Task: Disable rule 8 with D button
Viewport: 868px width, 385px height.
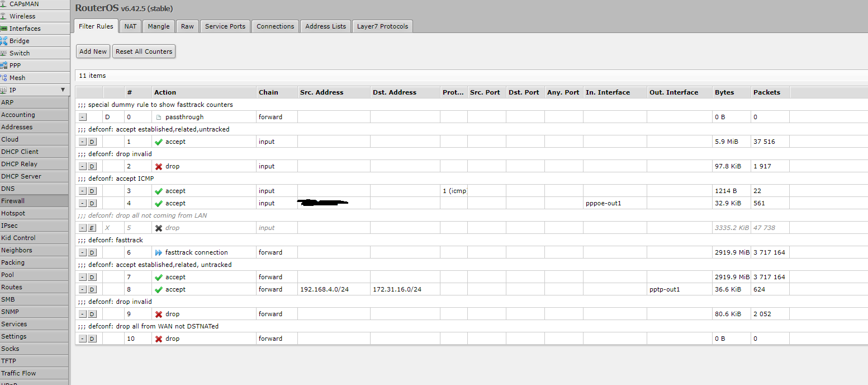Action: pyautogui.click(x=92, y=290)
